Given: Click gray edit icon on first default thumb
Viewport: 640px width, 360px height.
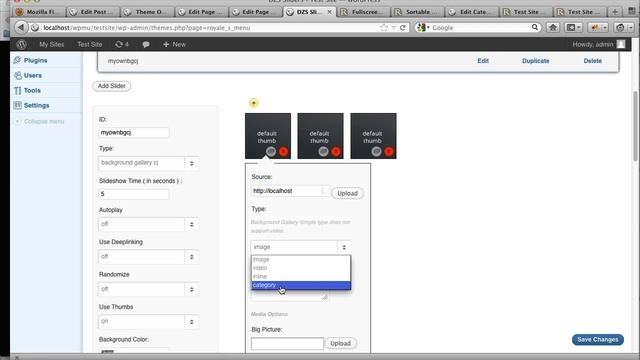Looking at the screenshot, I should coord(271,151).
